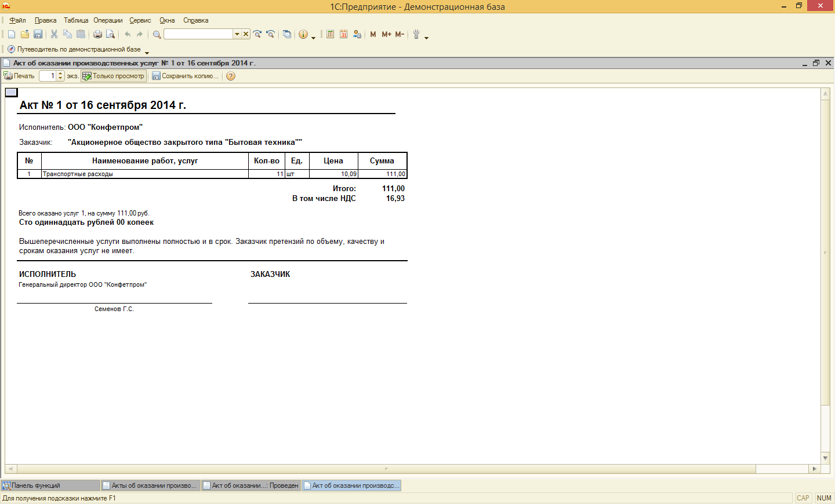Click the help question mark in document toolbar
Viewport: 835px width, 504px height.
click(x=231, y=76)
